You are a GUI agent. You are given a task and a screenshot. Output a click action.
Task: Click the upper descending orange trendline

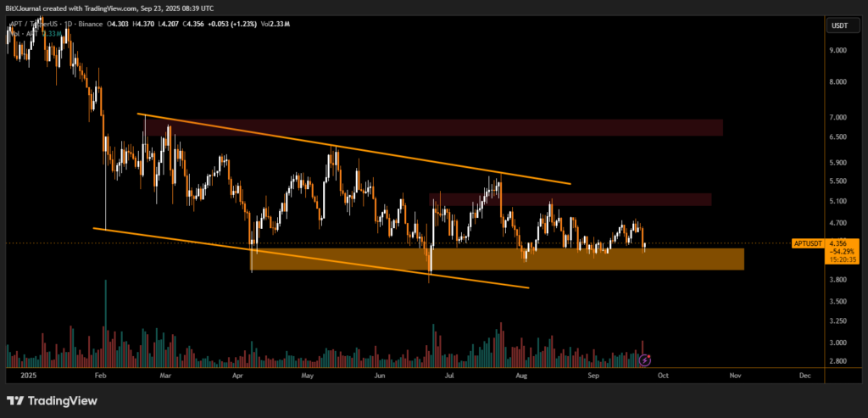pyautogui.click(x=356, y=150)
